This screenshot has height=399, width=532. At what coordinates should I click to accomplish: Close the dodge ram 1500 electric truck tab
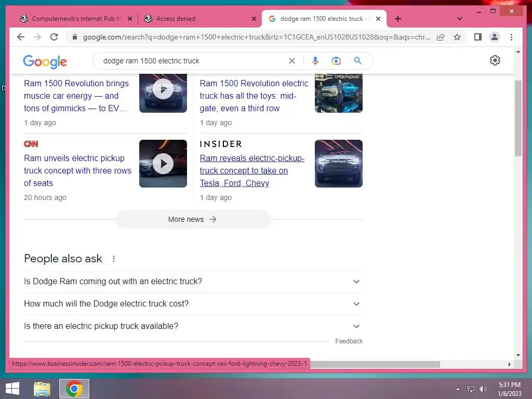click(378, 19)
